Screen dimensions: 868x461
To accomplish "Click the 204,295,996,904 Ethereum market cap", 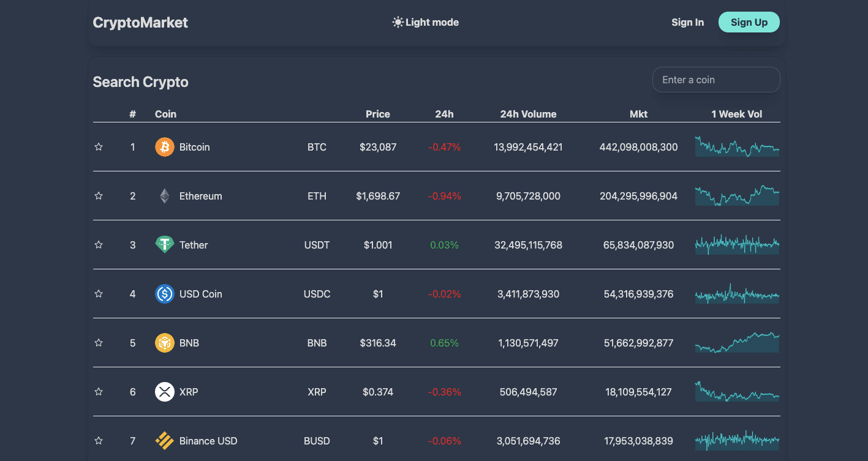I will pyautogui.click(x=638, y=196).
